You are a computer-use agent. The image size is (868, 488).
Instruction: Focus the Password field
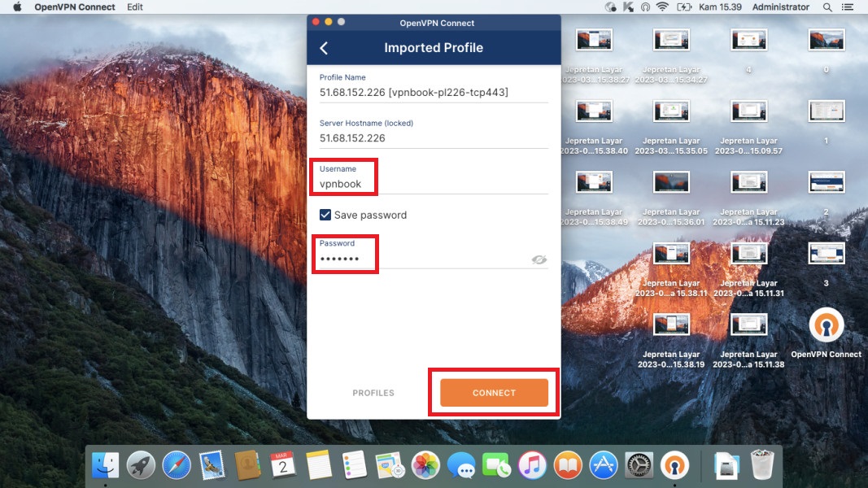pos(423,259)
